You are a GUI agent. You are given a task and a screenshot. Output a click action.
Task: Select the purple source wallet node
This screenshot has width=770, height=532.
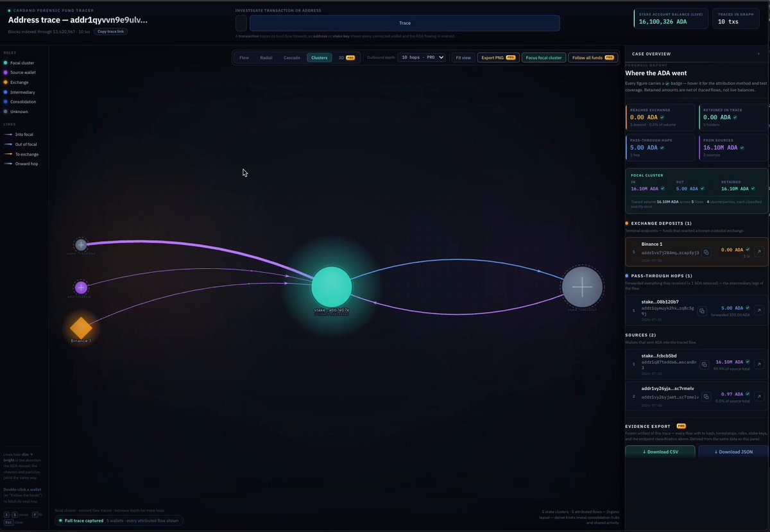coord(81,287)
